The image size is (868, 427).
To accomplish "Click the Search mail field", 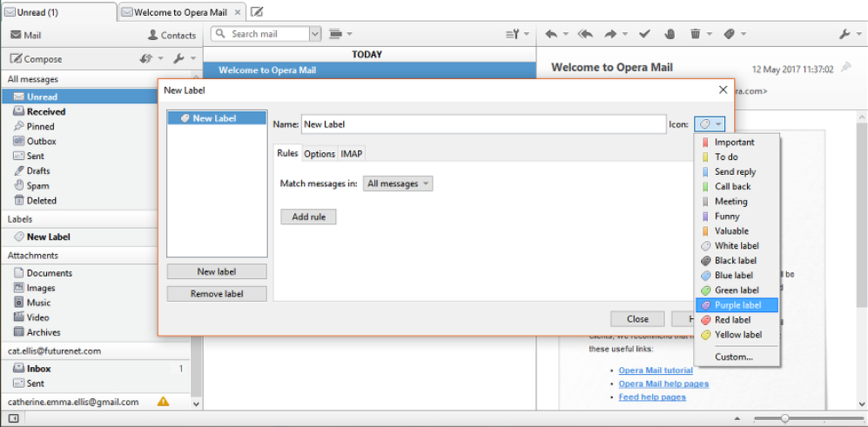I will point(260,34).
